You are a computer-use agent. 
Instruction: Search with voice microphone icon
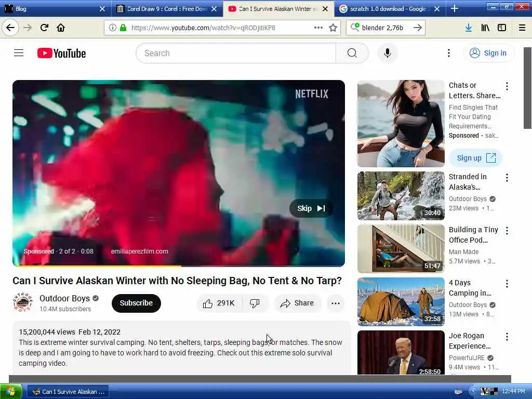tap(387, 54)
